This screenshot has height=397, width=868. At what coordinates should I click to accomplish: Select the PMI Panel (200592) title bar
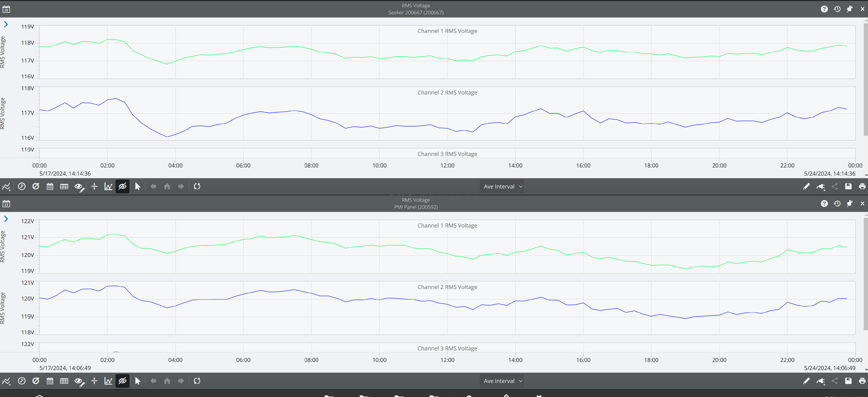[x=416, y=207]
